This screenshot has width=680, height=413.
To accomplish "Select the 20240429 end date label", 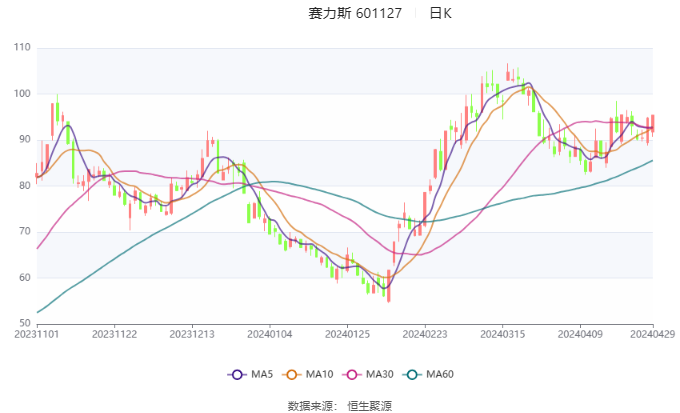I will [x=652, y=335].
